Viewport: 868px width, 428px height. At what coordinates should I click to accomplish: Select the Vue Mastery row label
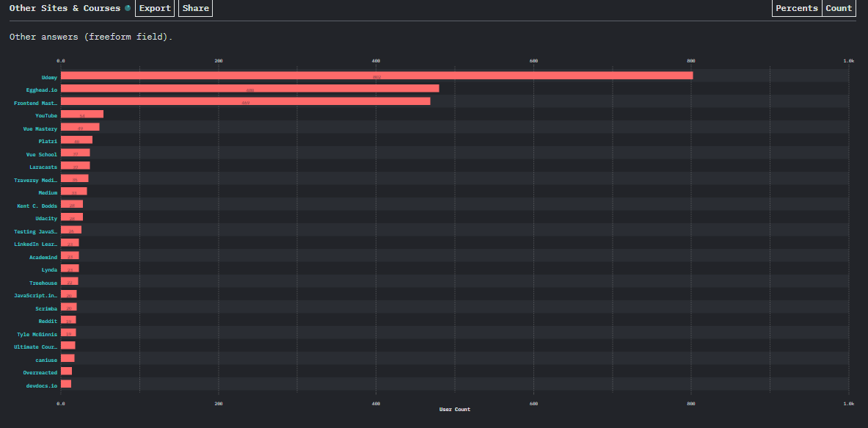(x=40, y=129)
